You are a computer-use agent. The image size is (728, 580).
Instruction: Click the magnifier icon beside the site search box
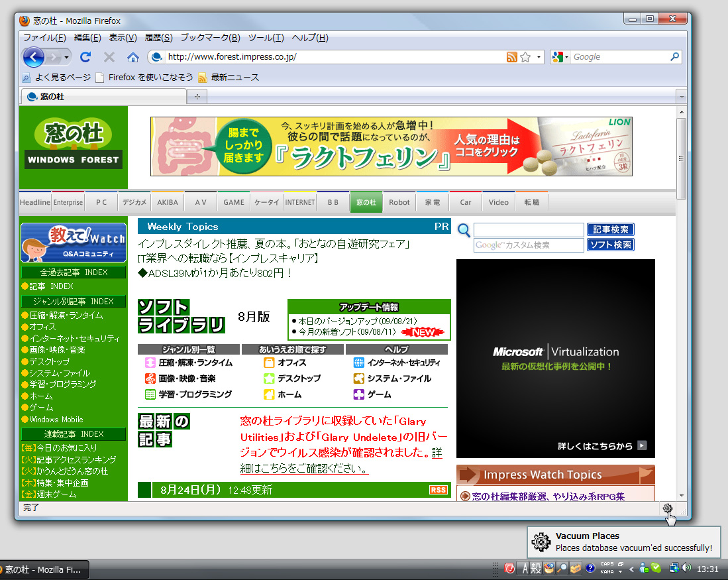click(x=464, y=229)
